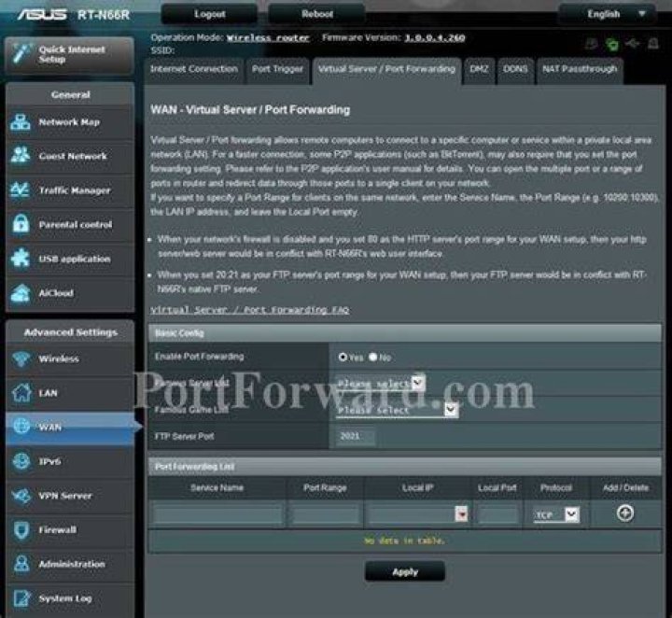Click the VPN Server icon

point(21,496)
